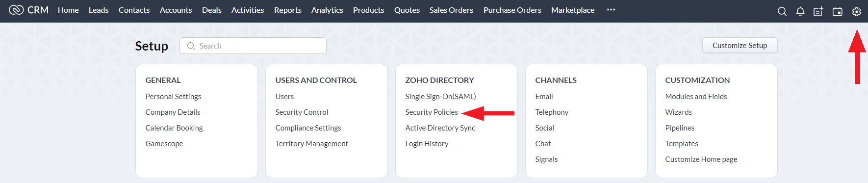868x183 pixels.
Task: Click the Customize Setup button
Action: 740,46
